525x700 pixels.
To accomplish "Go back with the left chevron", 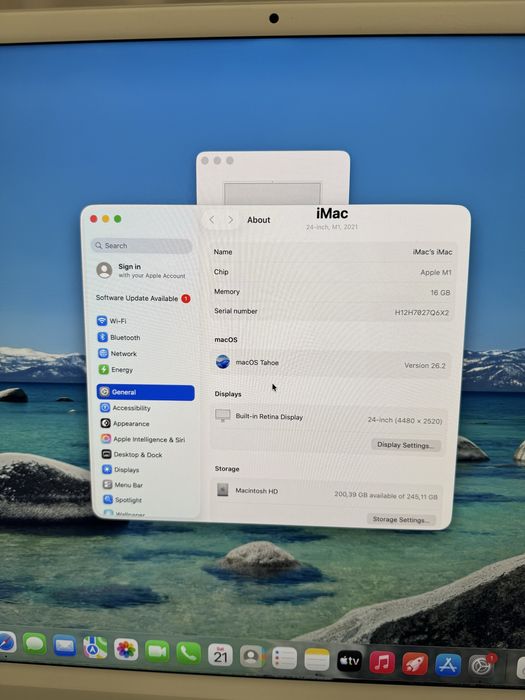I will click(212, 219).
